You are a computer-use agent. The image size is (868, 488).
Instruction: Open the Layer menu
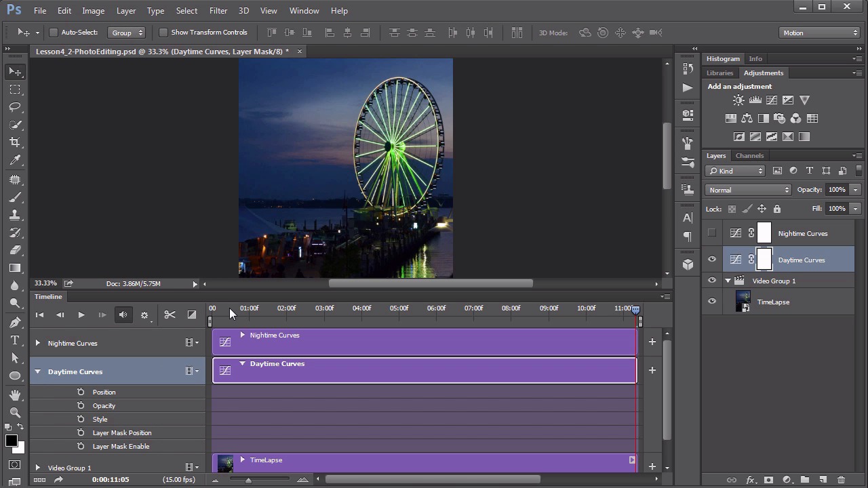click(x=125, y=11)
